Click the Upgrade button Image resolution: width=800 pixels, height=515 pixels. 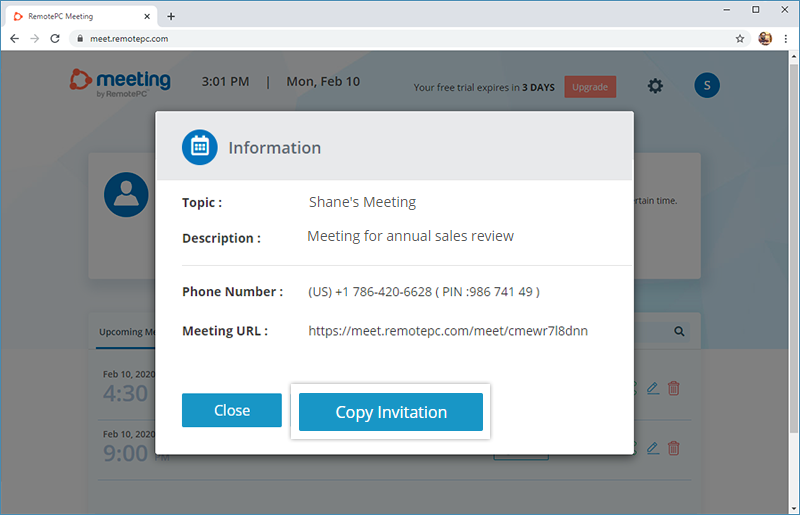[590, 87]
